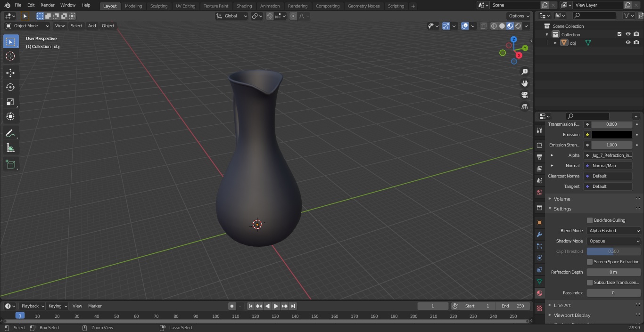Select the Cursor tool in toolbar

tap(10, 56)
